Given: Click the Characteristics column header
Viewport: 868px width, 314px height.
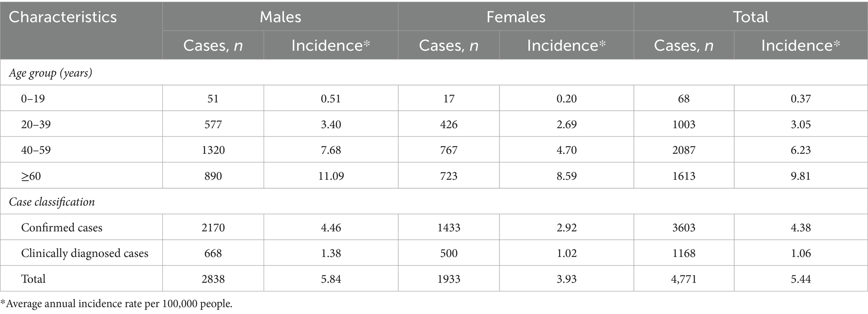Looking at the screenshot, I should click(x=63, y=17).
